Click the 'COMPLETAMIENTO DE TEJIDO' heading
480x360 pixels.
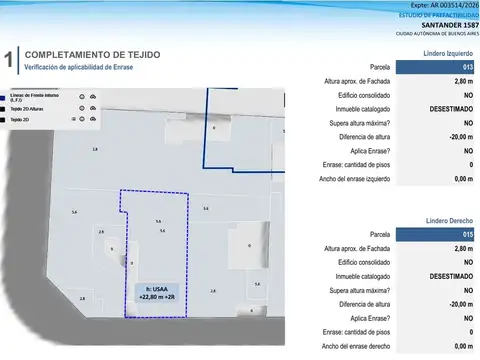[x=92, y=55]
